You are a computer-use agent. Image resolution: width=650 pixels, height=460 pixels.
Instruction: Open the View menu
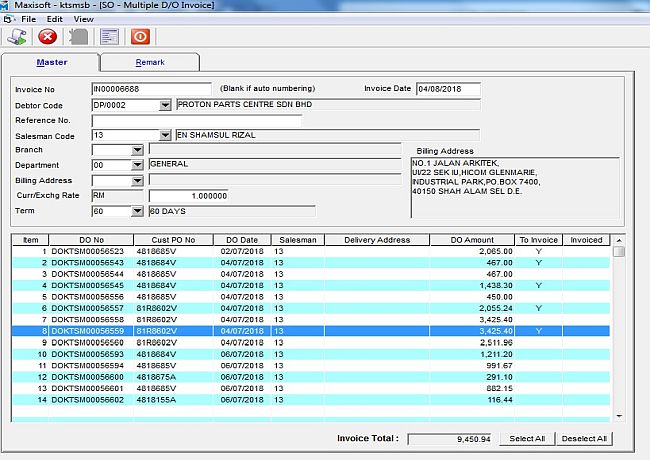click(83, 19)
